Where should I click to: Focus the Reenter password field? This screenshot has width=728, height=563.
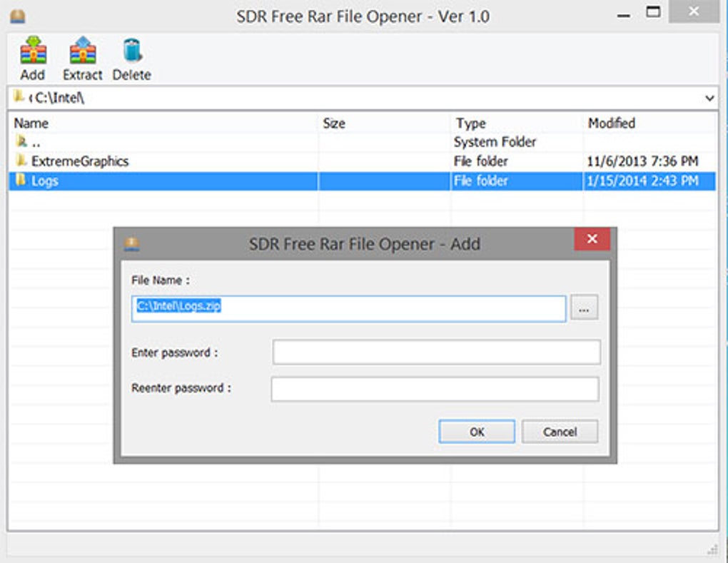pos(435,389)
